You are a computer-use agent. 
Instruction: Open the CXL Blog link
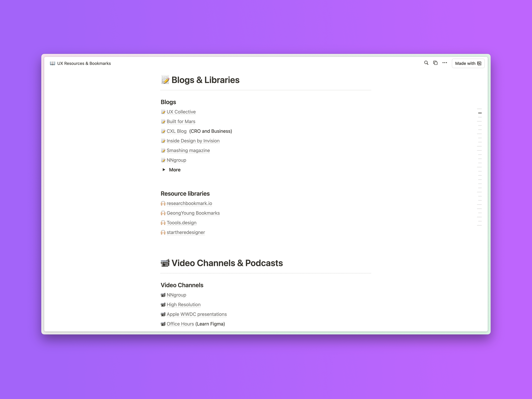177,131
